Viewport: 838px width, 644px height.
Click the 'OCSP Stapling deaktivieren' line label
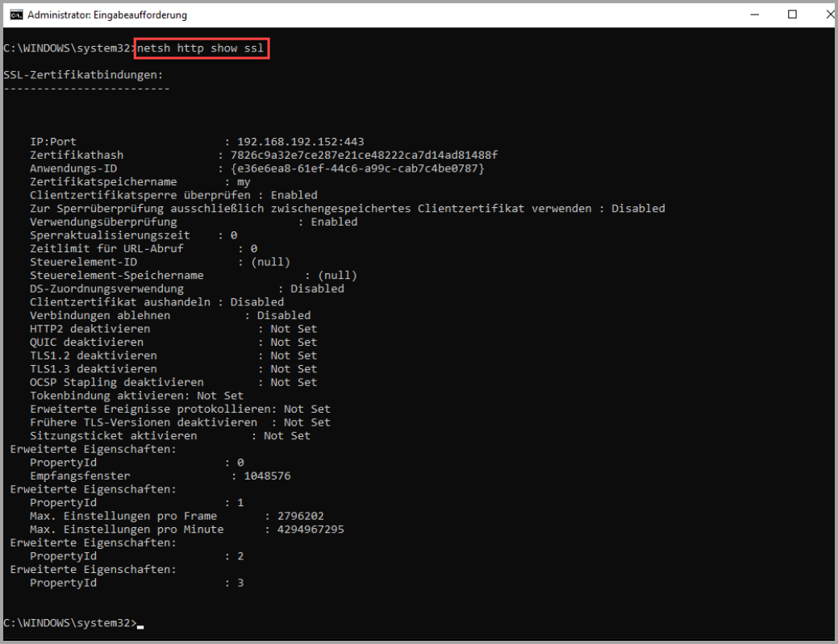point(116,382)
